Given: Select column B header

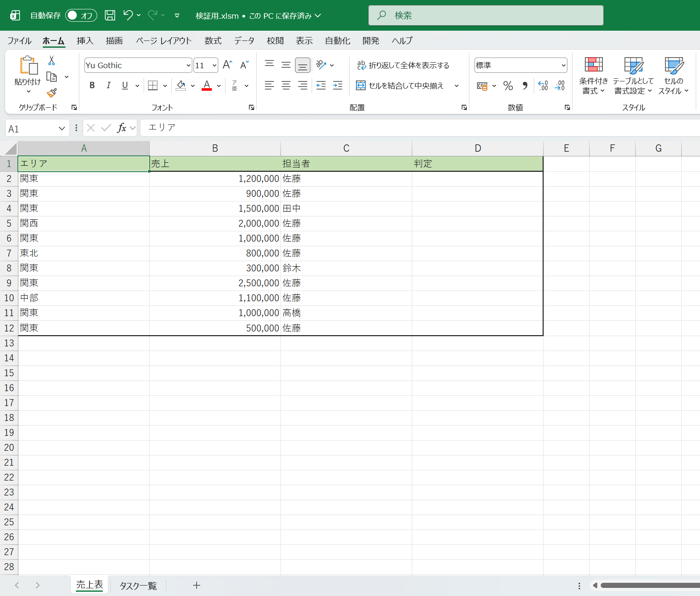Looking at the screenshot, I should 215,148.
